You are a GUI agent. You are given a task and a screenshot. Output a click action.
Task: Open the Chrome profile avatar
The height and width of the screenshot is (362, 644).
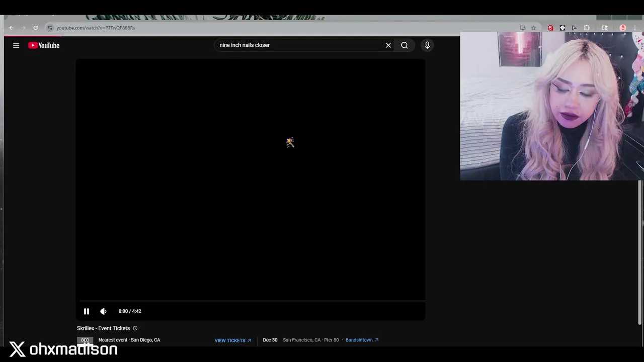coord(623,28)
